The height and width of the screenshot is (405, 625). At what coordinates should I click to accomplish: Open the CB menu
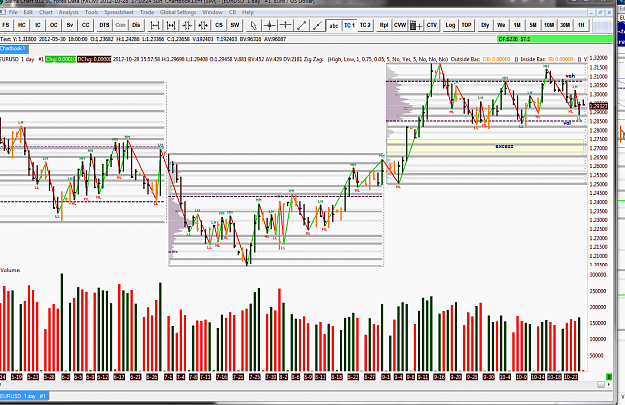click(232, 12)
